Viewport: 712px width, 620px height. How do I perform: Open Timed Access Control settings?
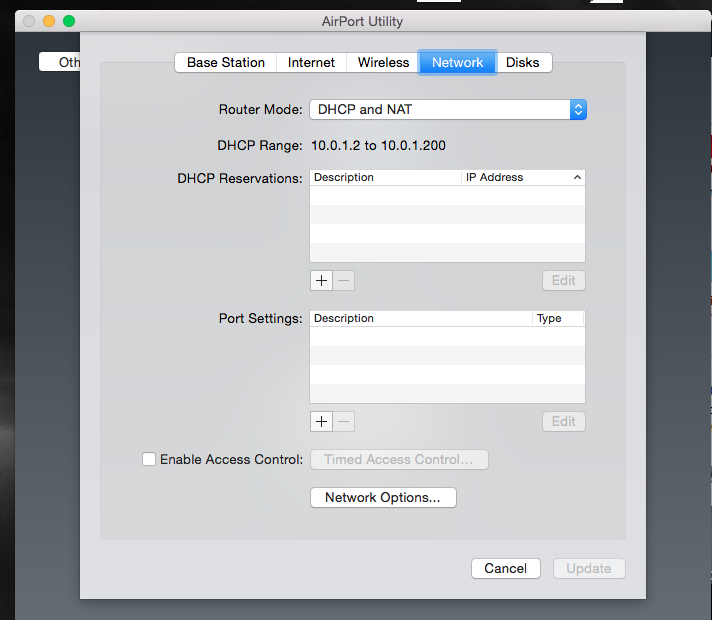click(399, 460)
